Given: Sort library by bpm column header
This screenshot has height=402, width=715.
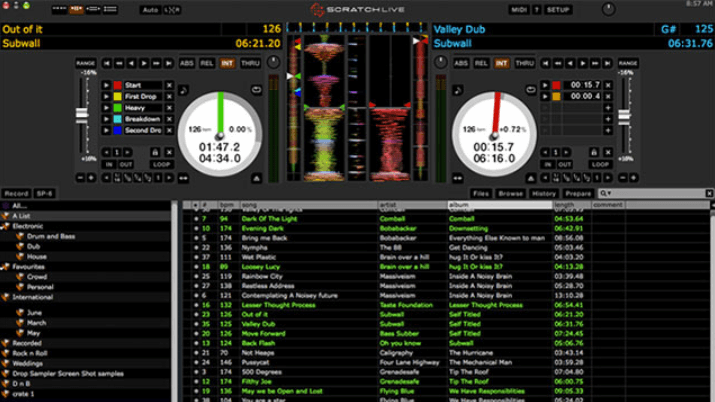Looking at the screenshot, I should (x=226, y=205).
